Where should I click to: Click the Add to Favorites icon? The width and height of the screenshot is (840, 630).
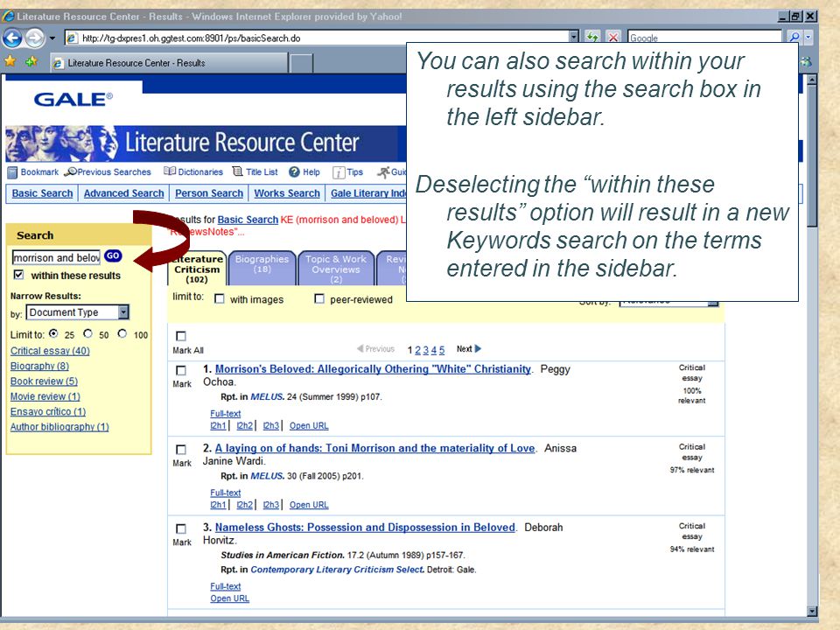[31, 61]
